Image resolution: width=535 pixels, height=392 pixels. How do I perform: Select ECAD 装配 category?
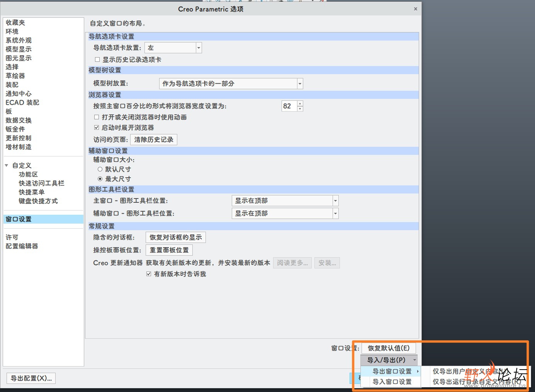click(22, 103)
